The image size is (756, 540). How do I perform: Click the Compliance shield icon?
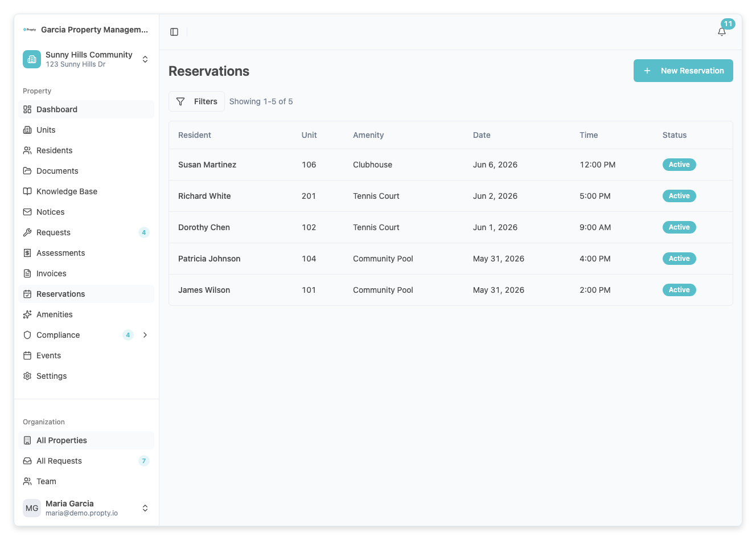[x=27, y=335]
